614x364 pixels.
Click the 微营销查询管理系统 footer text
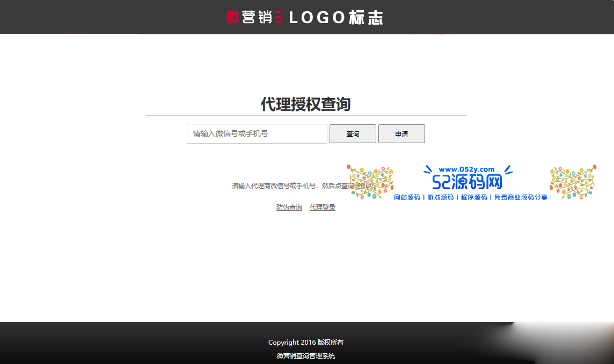pyautogui.click(x=306, y=356)
